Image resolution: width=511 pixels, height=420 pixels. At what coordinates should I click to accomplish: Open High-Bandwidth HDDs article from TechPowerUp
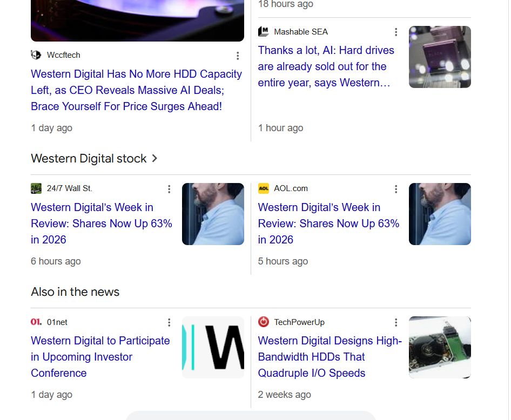[x=330, y=357]
